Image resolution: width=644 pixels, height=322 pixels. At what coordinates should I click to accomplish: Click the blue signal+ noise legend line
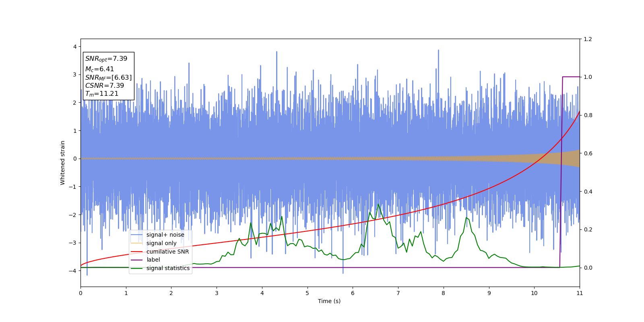(137, 235)
